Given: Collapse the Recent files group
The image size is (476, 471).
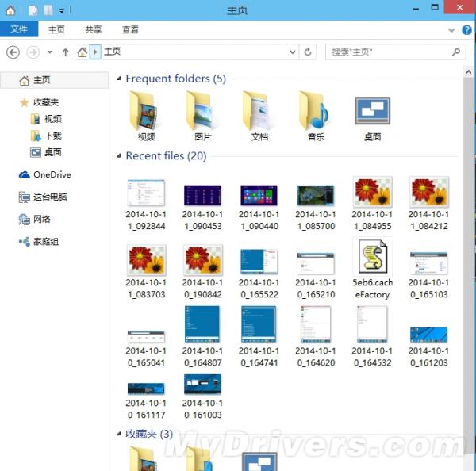Looking at the screenshot, I should (119, 156).
